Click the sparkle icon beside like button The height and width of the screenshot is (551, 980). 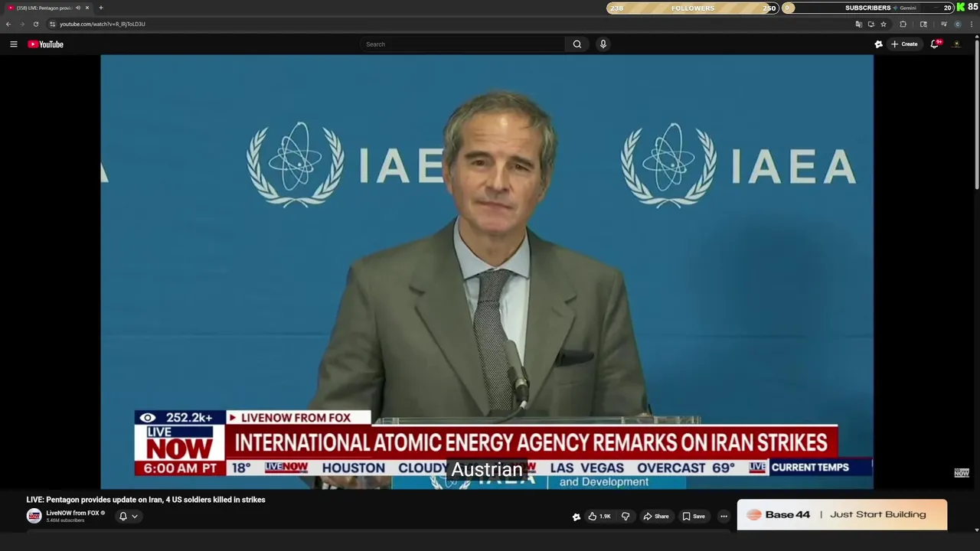click(577, 517)
